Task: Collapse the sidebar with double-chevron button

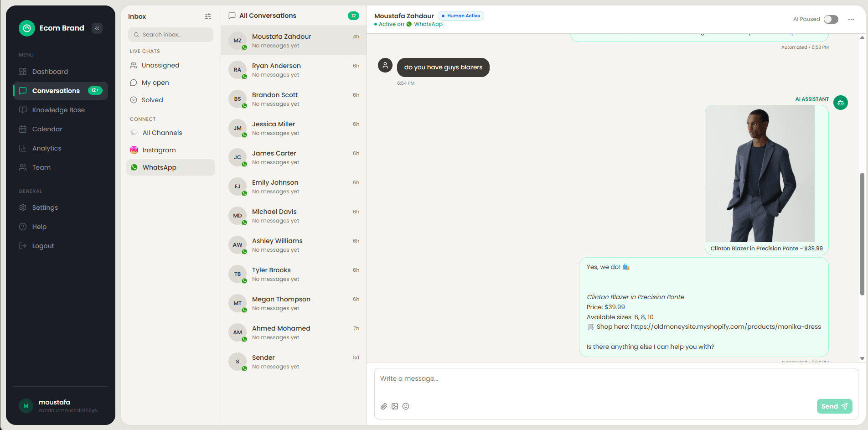Action: (97, 28)
